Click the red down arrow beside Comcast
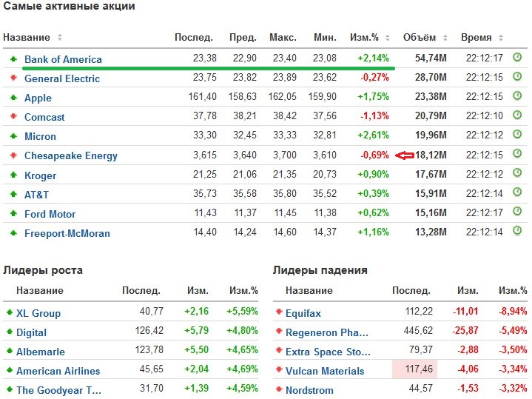 pyautogui.click(x=13, y=116)
